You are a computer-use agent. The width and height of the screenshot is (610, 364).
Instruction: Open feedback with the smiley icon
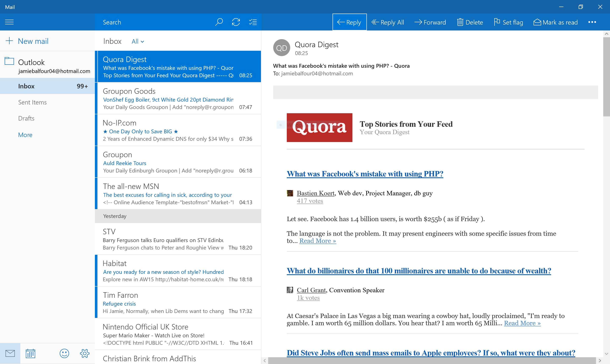point(64,353)
